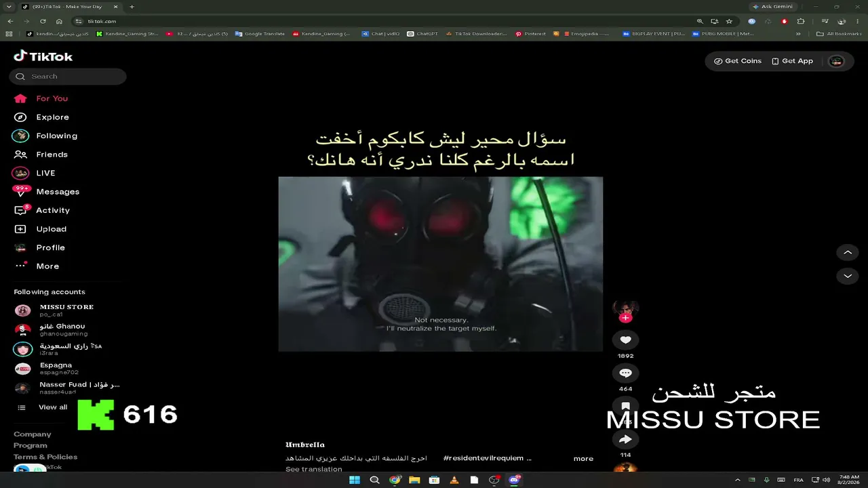Open the zoom control in address bar
This screenshot has width=868, height=488.
700,21
